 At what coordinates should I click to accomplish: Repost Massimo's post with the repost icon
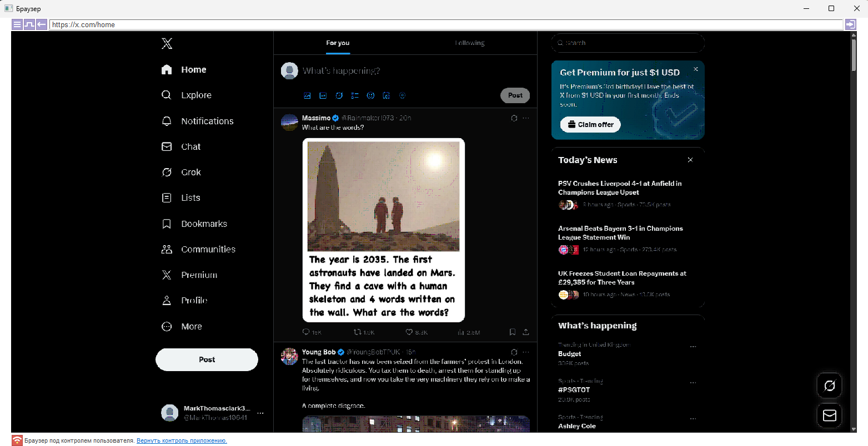click(358, 332)
